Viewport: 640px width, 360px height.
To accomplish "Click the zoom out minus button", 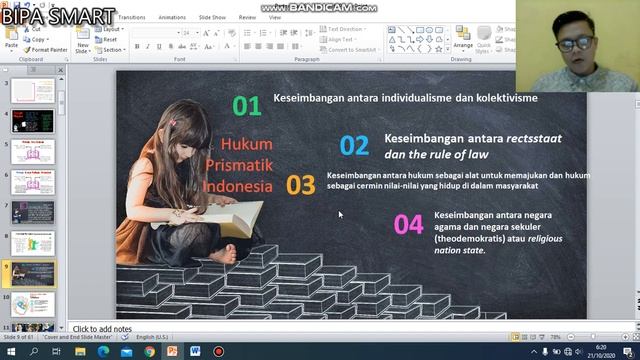I will pyautogui.click(x=571, y=337).
